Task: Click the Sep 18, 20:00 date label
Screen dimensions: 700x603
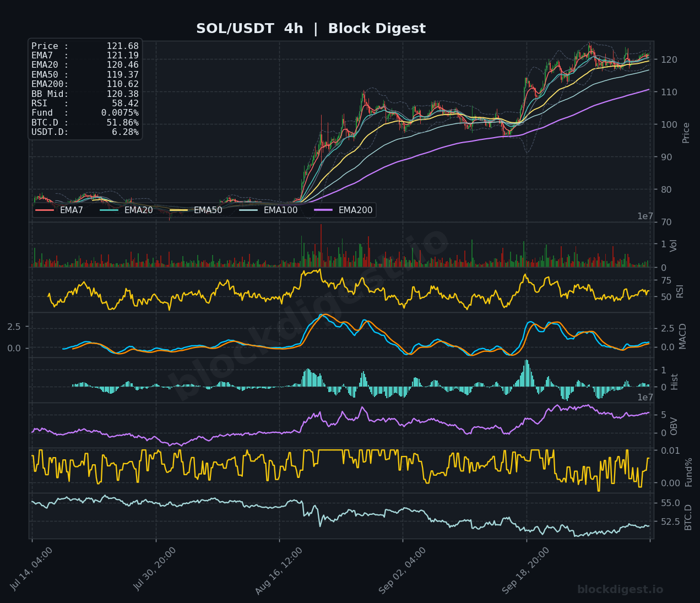Action: (525, 571)
